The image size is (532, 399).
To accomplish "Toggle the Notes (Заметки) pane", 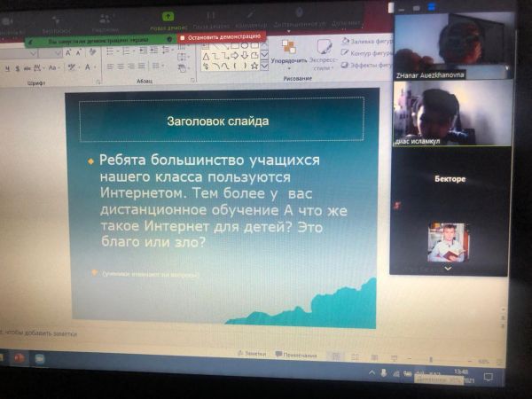I will [x=252, y=353].
